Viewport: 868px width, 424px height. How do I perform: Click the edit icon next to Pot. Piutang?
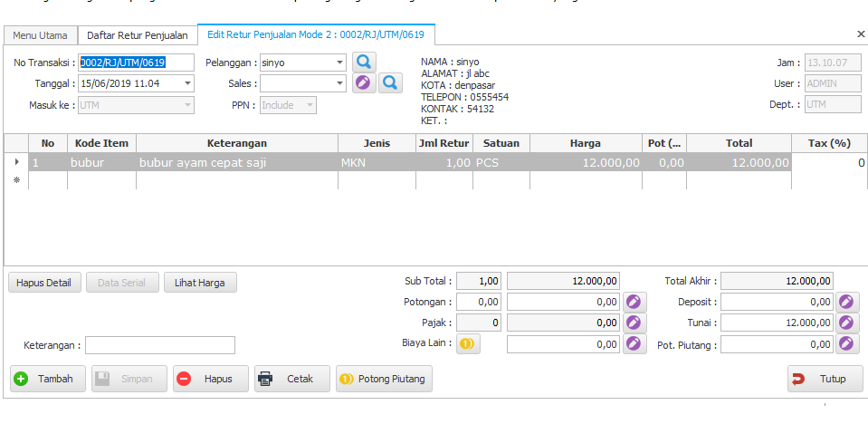[x=847, y=343]
